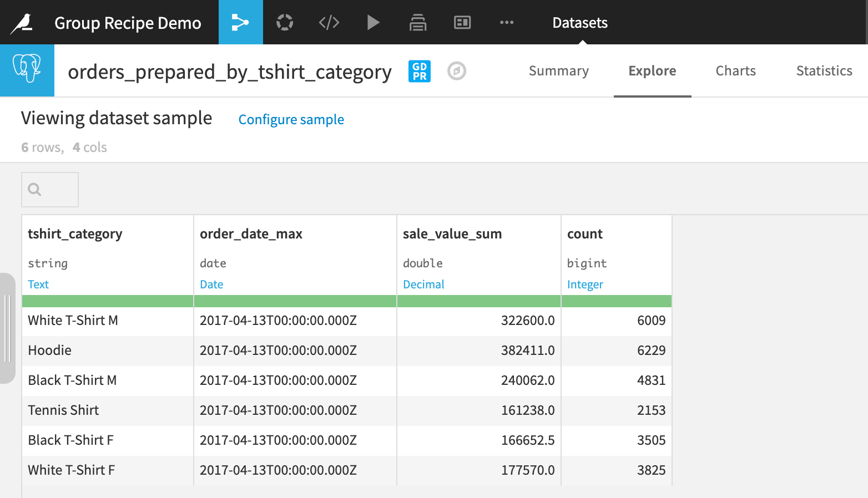Click the Configure sample link
This screenshot has width=868, height=498.
tap(291, 119)
